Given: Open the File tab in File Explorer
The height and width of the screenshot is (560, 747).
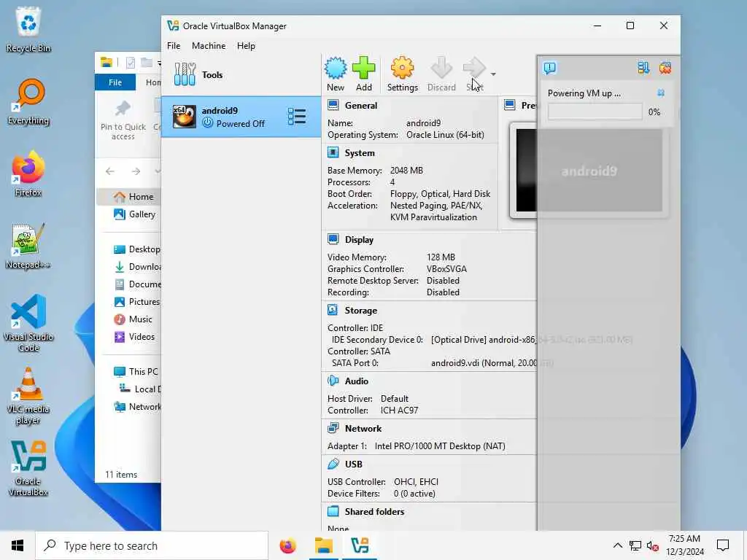Looking at the screenshot, I should pos(115,82).
